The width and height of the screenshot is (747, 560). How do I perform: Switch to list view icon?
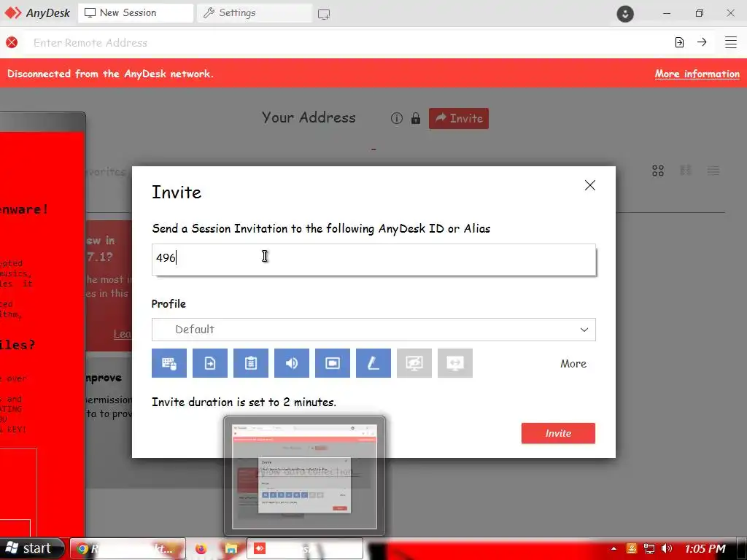[713, 171]
